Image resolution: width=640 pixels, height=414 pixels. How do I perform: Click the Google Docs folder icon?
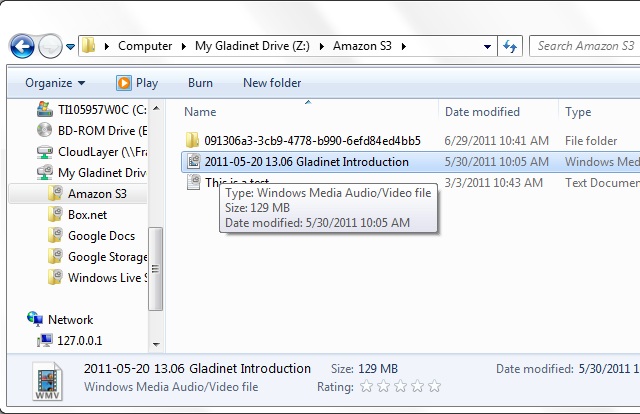coord(55,235)
